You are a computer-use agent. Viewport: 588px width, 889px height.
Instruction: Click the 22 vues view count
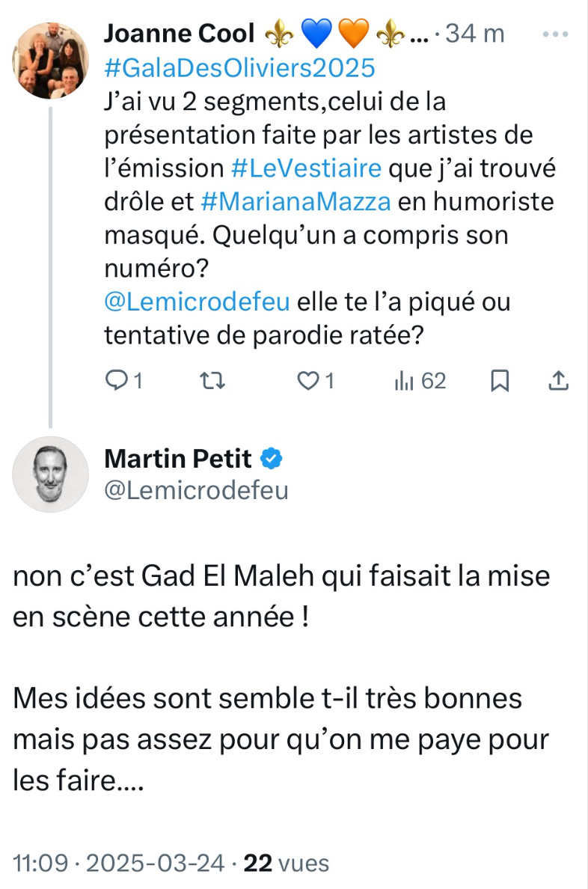(287, 863)
